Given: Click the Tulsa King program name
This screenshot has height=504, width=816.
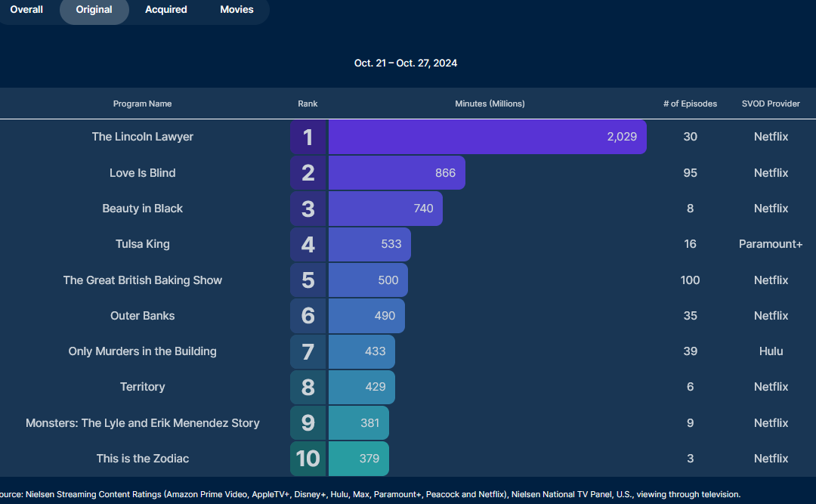Looking at the screenshot, I should point(143,244).
